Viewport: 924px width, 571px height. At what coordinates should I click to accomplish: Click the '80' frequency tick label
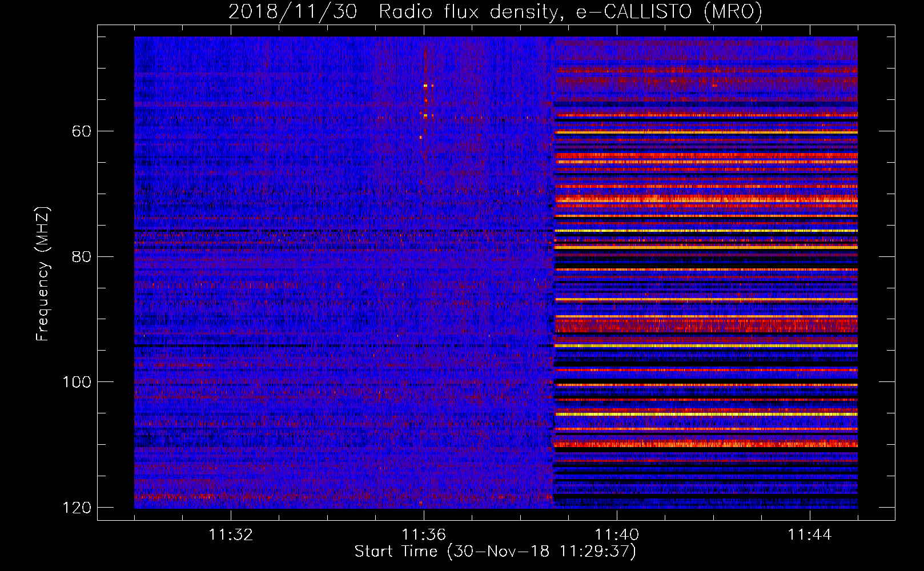[81, 256]
